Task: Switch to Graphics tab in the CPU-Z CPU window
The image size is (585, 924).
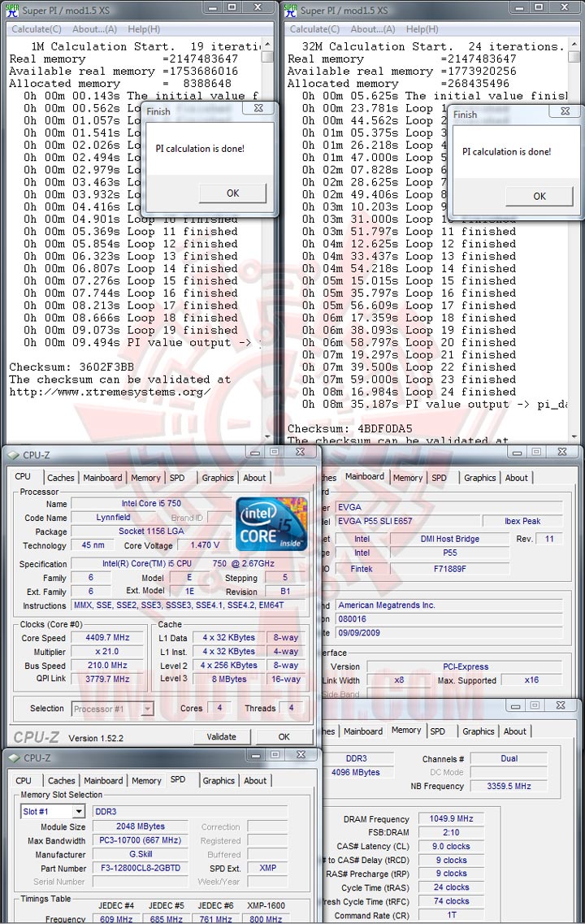Action: [218, 478]
